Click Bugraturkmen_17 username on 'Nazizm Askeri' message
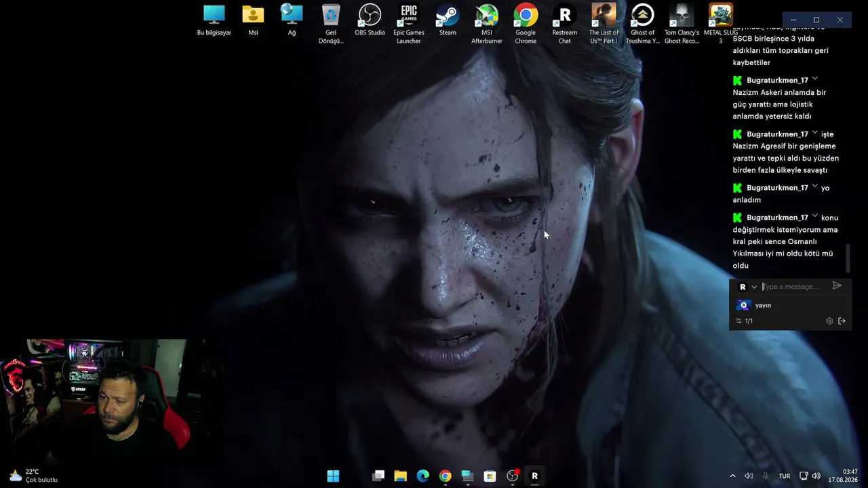 (x=777, y=81)
